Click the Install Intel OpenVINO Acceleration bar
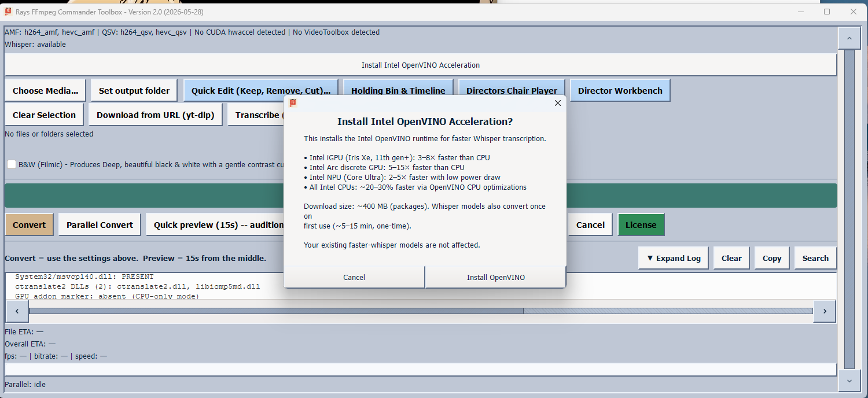Viewport: 868px width, 398px height. tap(421, 65)
